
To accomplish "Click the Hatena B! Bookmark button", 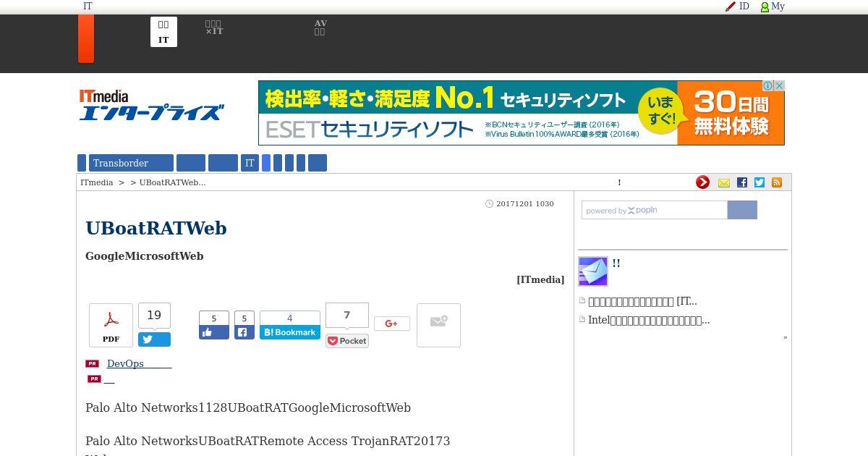I will tap(290, 332).
